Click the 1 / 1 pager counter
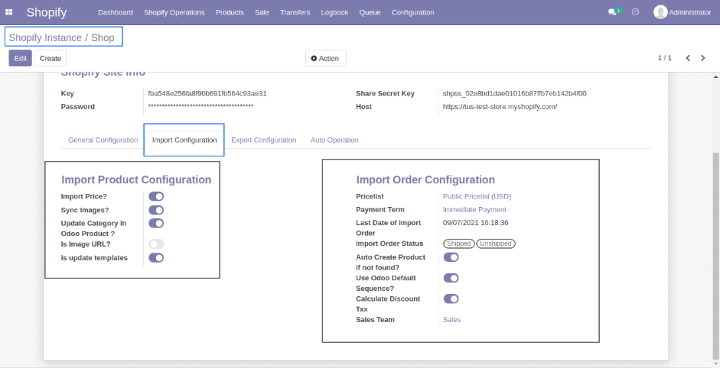Screen dimensions: 720x368 coord(664,58)
